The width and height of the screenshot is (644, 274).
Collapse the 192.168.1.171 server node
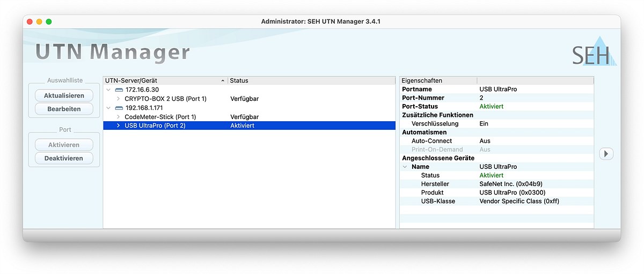(109, 108)
